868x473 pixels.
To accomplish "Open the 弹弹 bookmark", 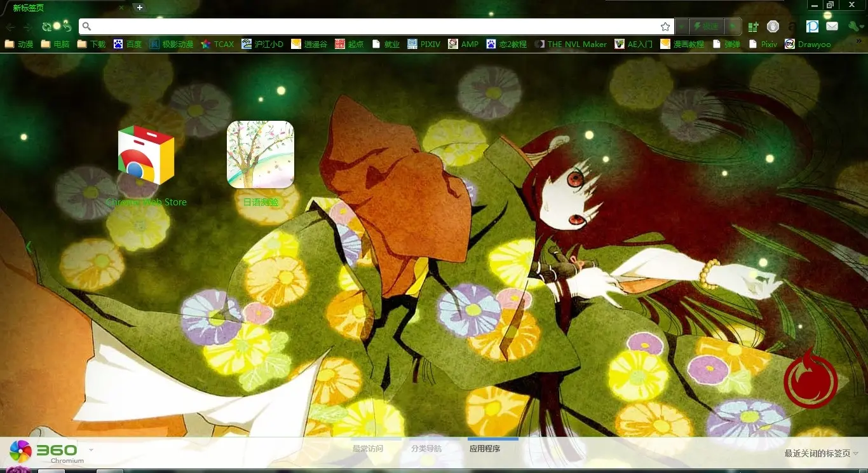I will point(726,45).
